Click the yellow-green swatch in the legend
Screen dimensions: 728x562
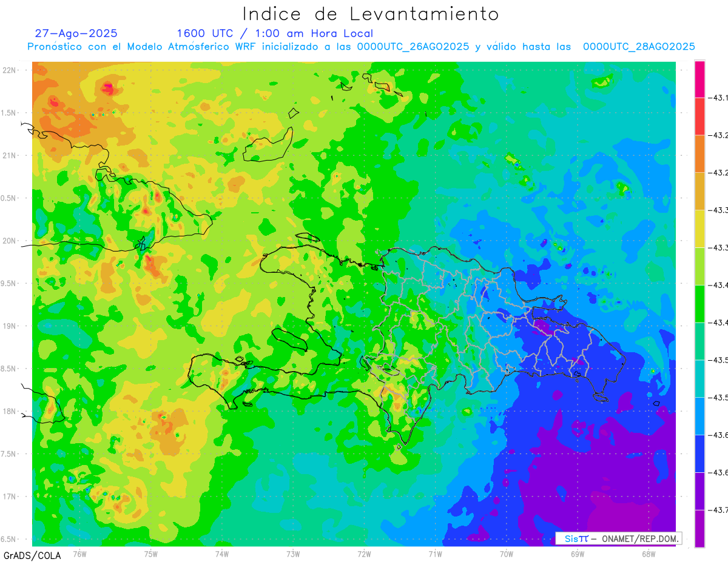coord(699,266)
